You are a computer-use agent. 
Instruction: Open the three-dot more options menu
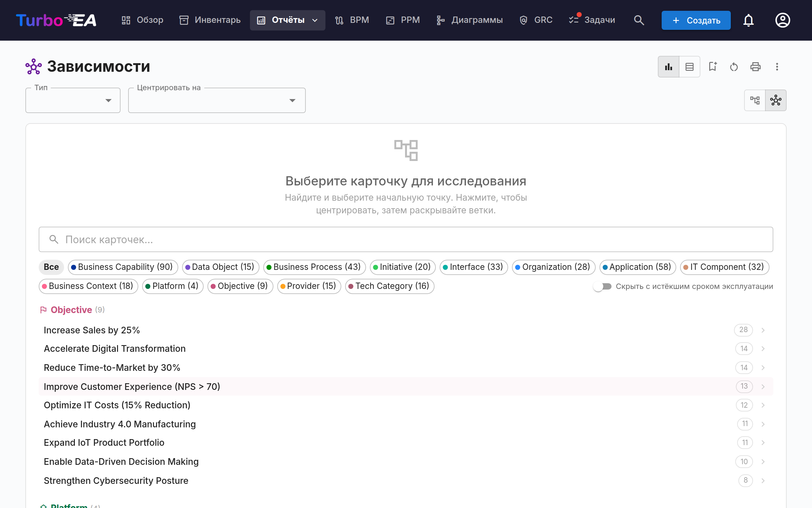pyautogui.click(x=777, y=67)
